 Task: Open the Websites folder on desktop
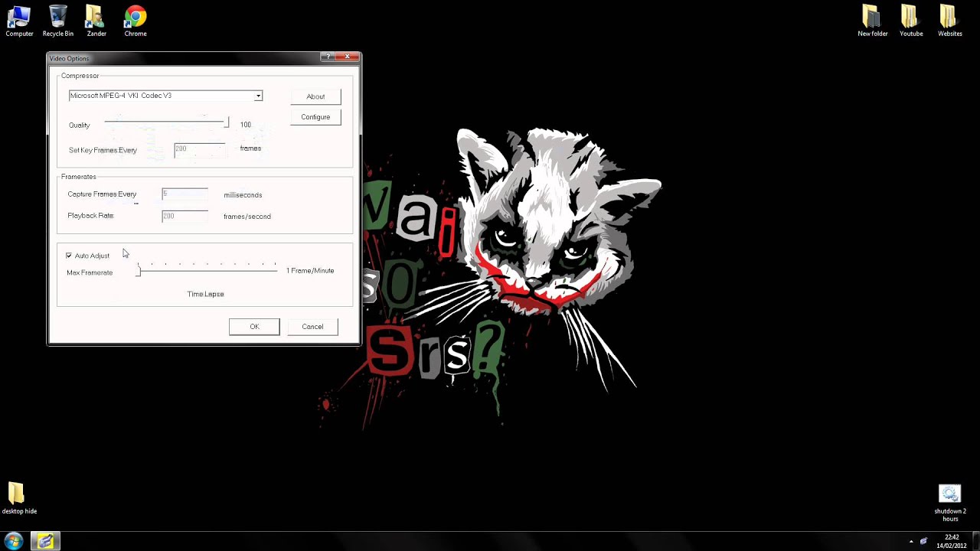949,21
